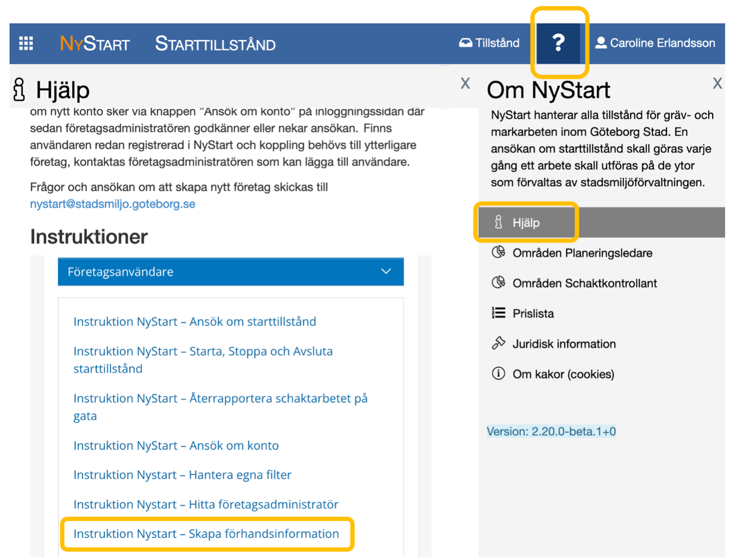Click the NyStart logo
The width and height of the screenshot is (732, 560).
tap(95, 43)
